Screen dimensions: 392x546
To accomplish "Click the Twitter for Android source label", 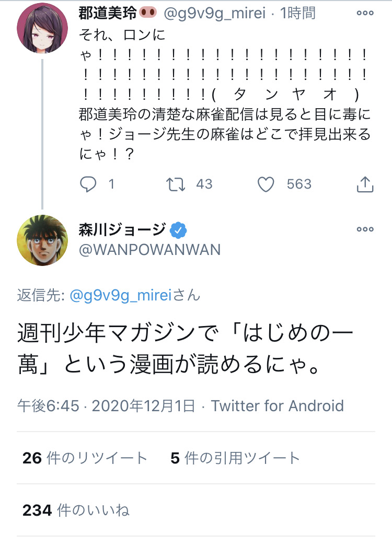I will pos(278,405).
